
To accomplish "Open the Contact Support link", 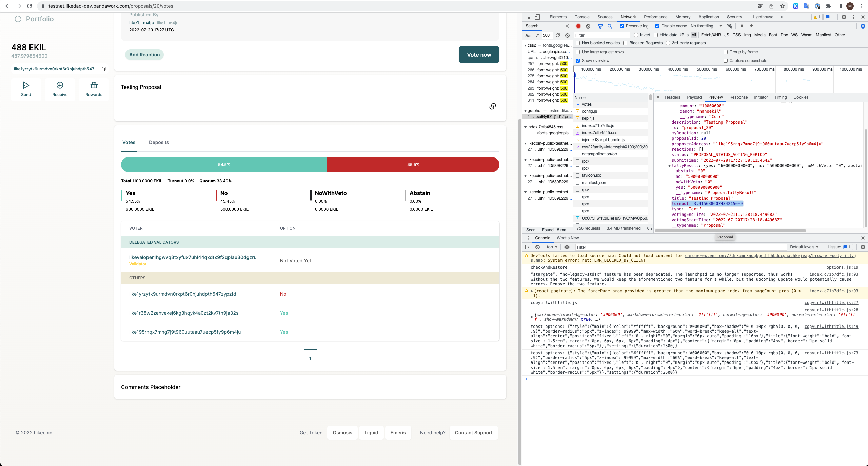I will pyautogui.click(x=474, y=433).
